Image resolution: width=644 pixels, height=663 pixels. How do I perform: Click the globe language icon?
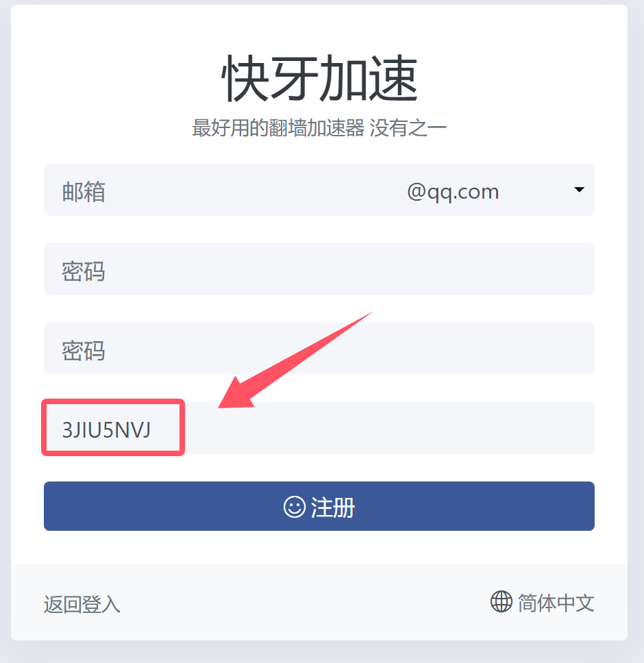click(x=501, y=601)
